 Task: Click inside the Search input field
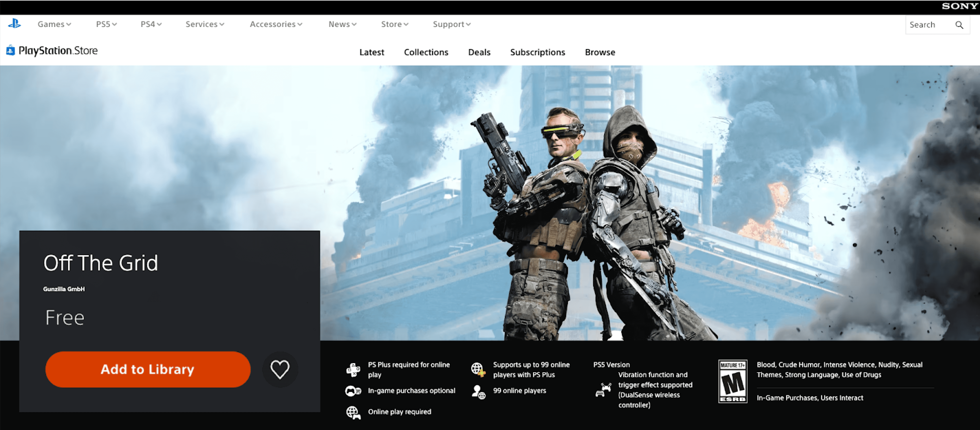[x=928, y=25]
